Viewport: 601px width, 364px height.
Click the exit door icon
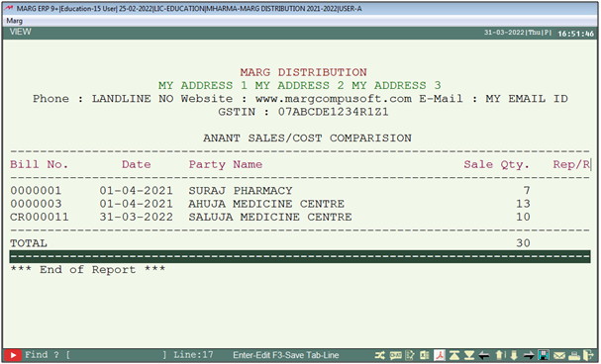pyautogui.click(x=588, y=355)
